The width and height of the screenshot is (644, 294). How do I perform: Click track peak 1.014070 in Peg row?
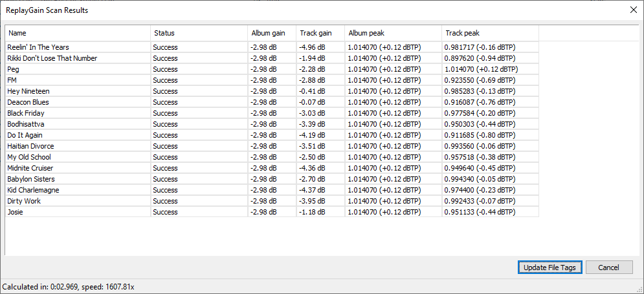tap(482, 69)
